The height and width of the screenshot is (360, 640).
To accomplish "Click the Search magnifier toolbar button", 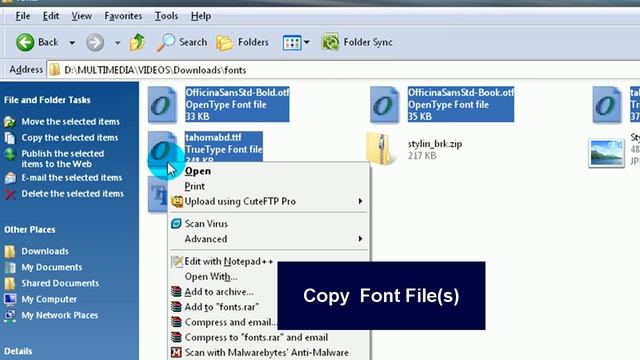I will (x=182, y=42).
